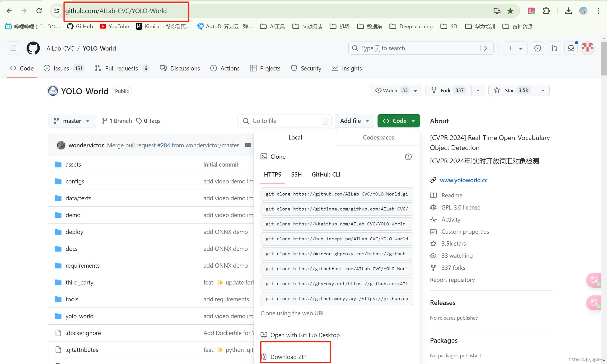The height and width of the screenshot is (364, 607).
Task: Expand the Watch options dropdown arrow
Action: click(x=416, y=91)
